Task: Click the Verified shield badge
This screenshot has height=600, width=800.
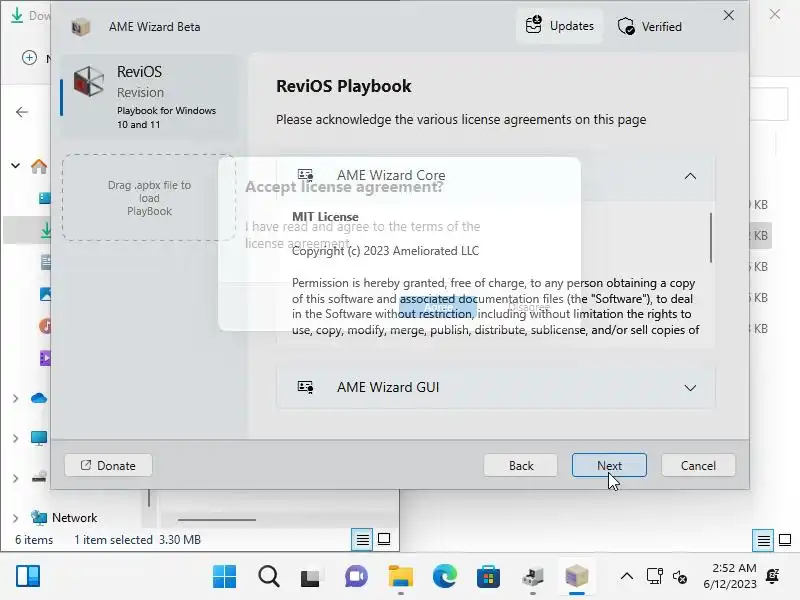Action: (x=649, y=26)
